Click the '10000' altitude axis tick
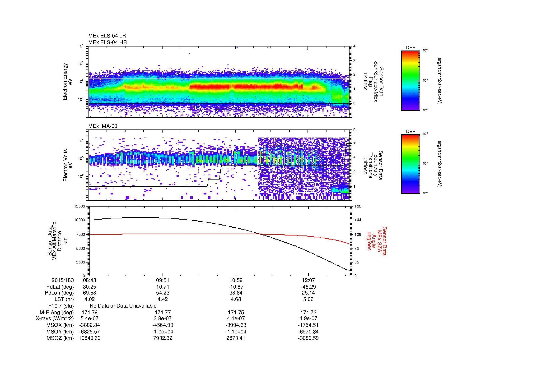 (79, 220)
